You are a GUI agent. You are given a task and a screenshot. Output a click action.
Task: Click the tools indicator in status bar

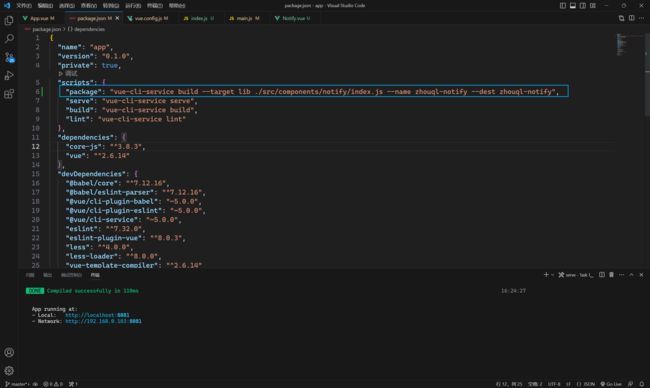point(73,384)
